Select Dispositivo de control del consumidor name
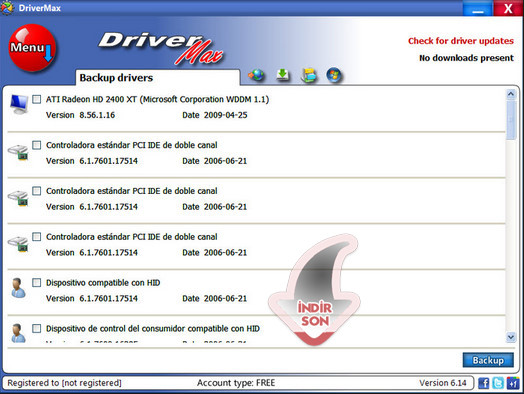Viewport: 524px width, 394px height. tap(153, 329)
